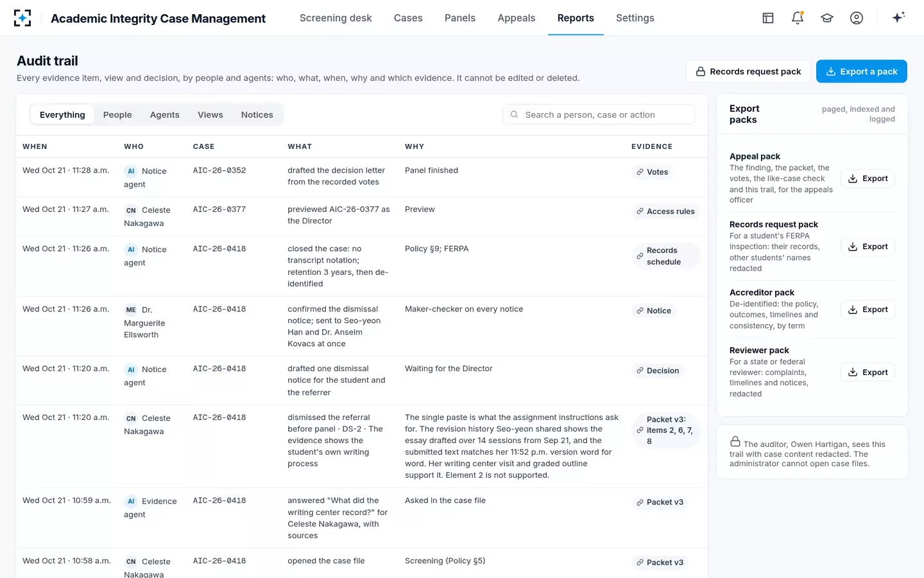Export the Appeal pack
Screen dimensions: 924x578
[x=868, y=179]
